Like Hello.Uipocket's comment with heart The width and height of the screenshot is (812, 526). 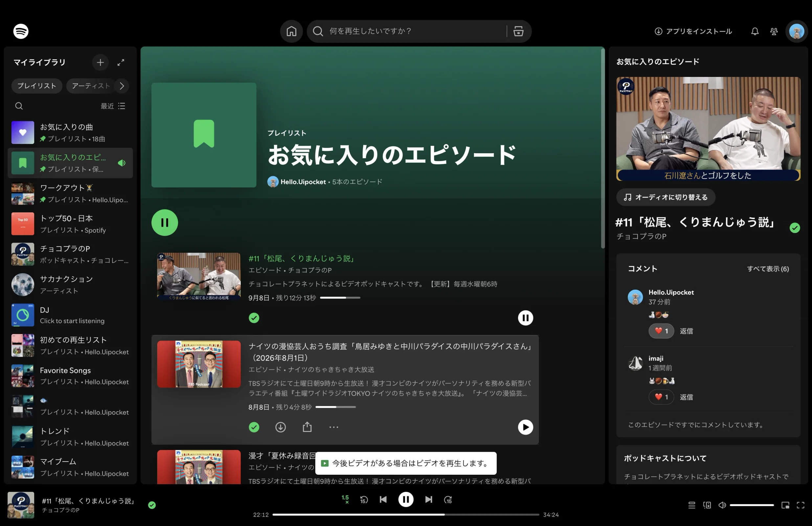pos(661,331)
